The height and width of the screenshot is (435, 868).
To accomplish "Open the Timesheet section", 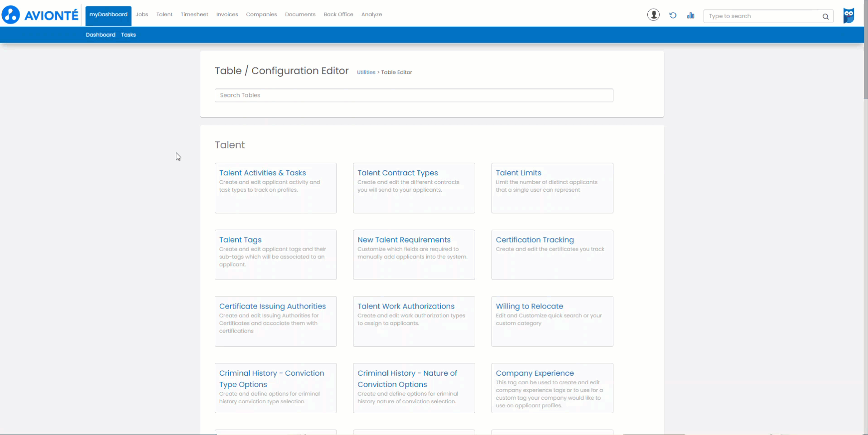I will pos(194,14).
